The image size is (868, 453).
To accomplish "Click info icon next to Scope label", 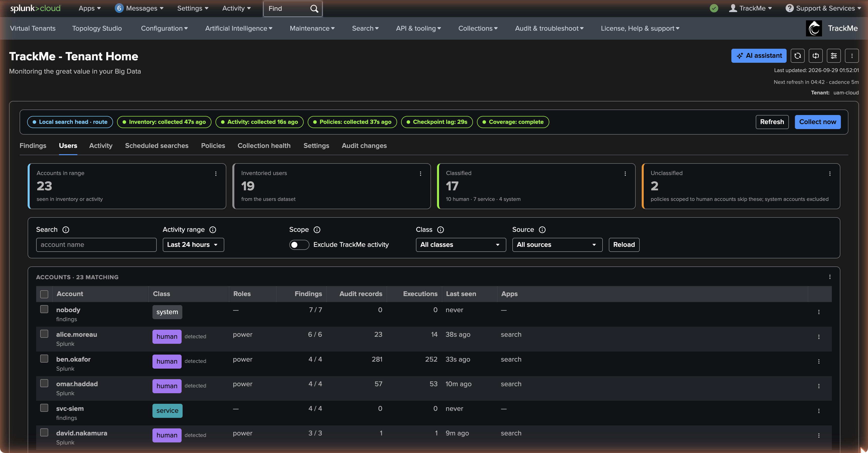I will [317, 230].
